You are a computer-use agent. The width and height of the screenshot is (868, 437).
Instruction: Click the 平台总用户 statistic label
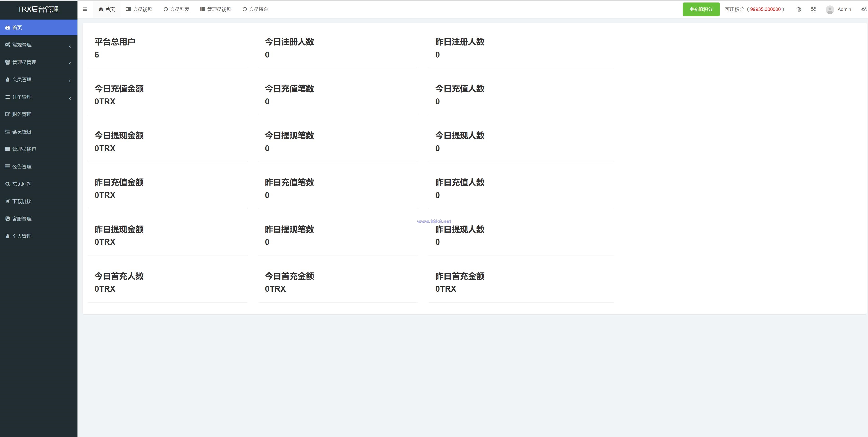(x=115, y=42)
